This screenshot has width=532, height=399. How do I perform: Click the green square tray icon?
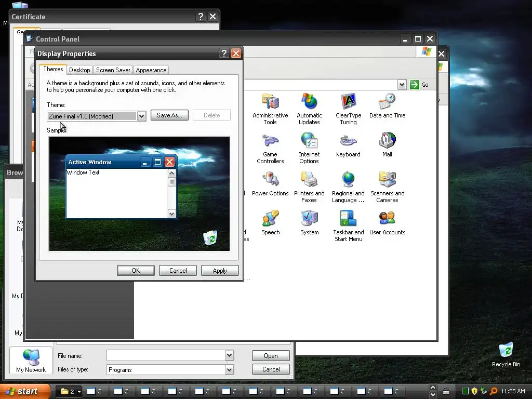[465, 391]
